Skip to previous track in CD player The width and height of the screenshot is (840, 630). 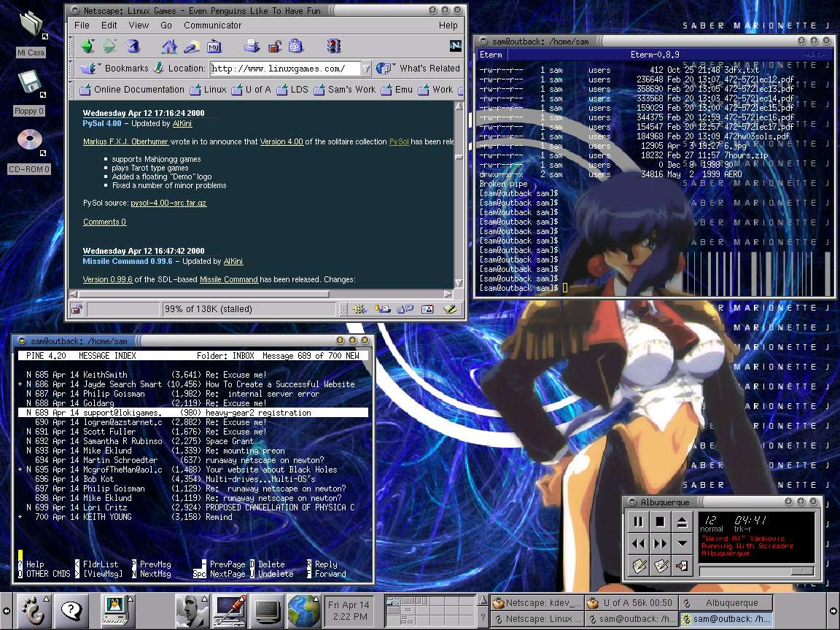coord(639,543)
